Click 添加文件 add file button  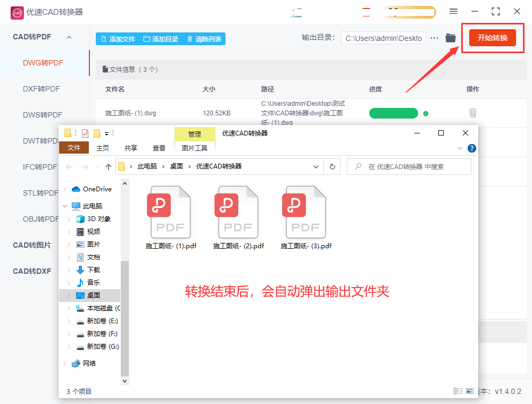(118, 39)
